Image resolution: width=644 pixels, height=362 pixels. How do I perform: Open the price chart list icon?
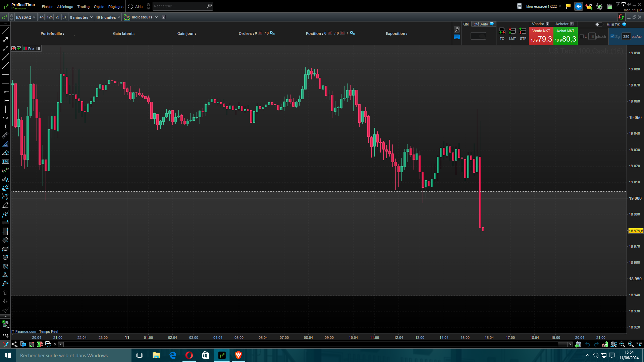pos(38,49)
